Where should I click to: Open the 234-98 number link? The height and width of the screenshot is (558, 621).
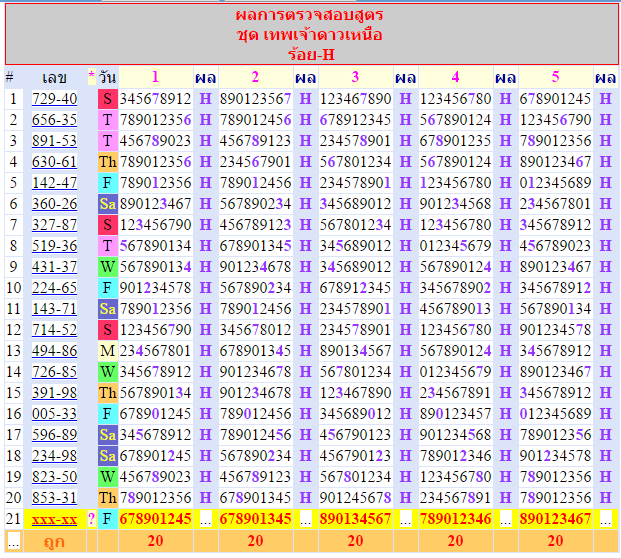[x=54, y=456]
